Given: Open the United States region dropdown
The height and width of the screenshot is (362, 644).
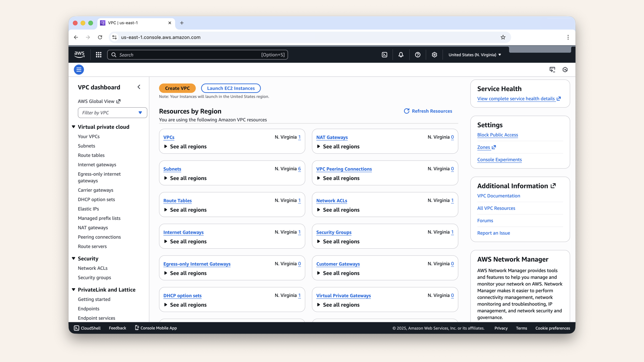Looking at the screenshot, I should click(x=474, y=54).
